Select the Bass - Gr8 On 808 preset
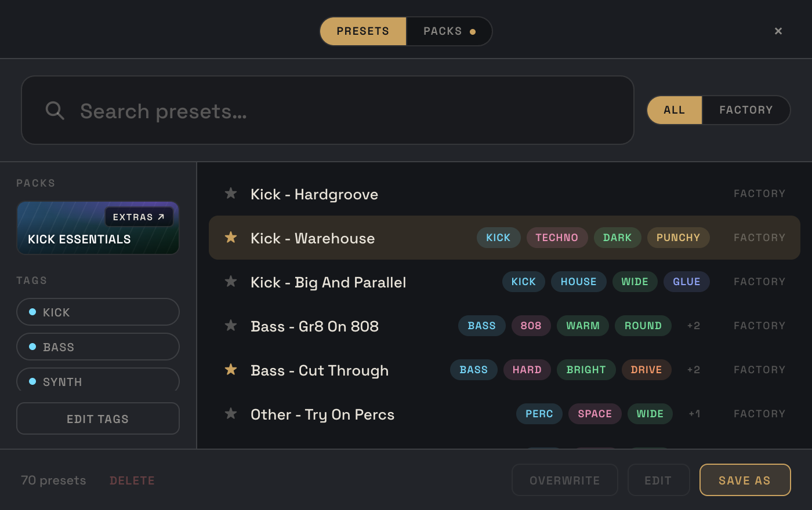This screenshot has height=510, width=812. [314, 326]
